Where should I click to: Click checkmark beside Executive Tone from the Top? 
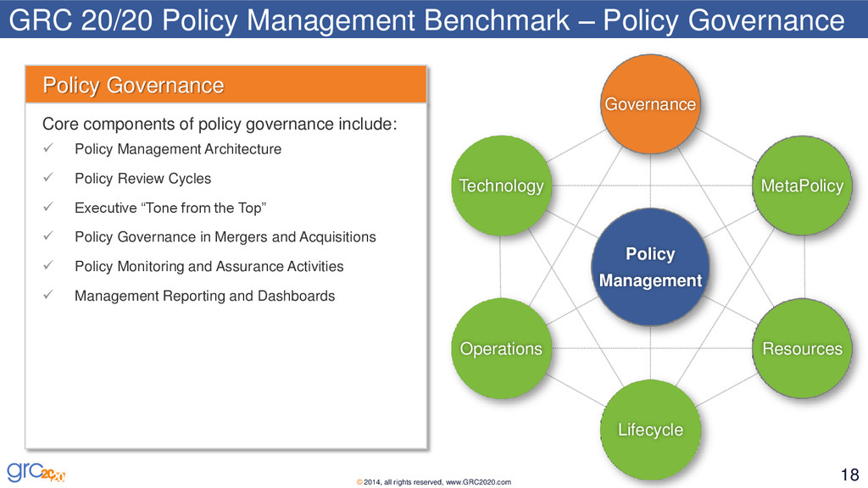coord(48,207)
